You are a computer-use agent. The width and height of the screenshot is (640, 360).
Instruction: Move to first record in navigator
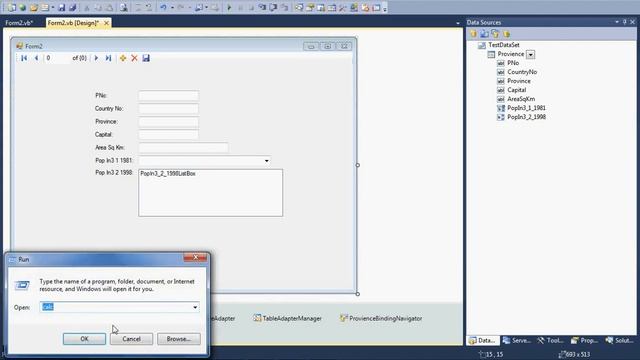click(24, 58)
